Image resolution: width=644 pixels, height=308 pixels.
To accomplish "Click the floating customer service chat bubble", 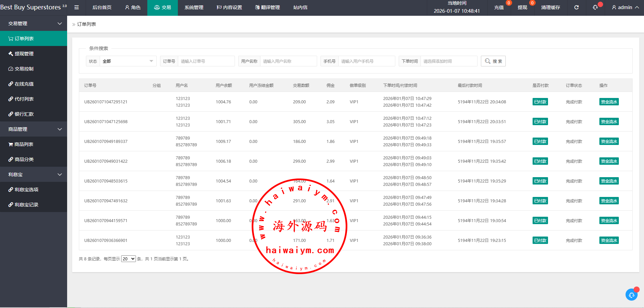I will [631, 295].
